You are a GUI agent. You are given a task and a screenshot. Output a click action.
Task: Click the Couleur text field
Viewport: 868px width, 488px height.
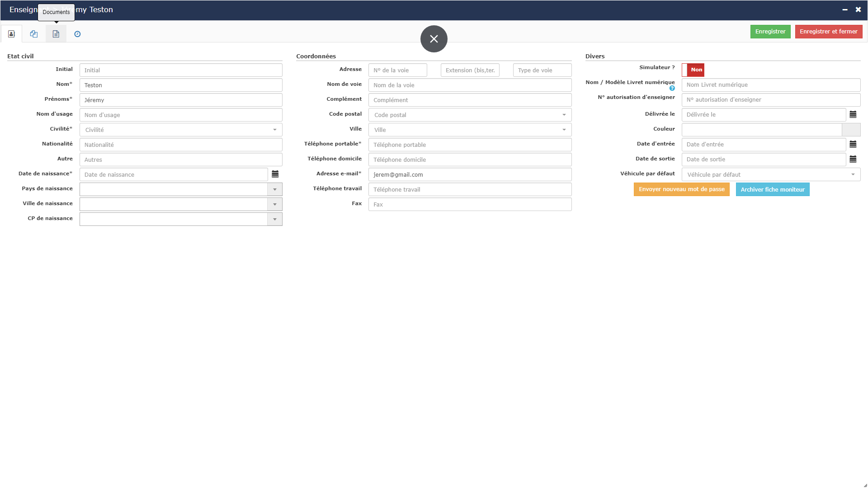coord(762,130)
